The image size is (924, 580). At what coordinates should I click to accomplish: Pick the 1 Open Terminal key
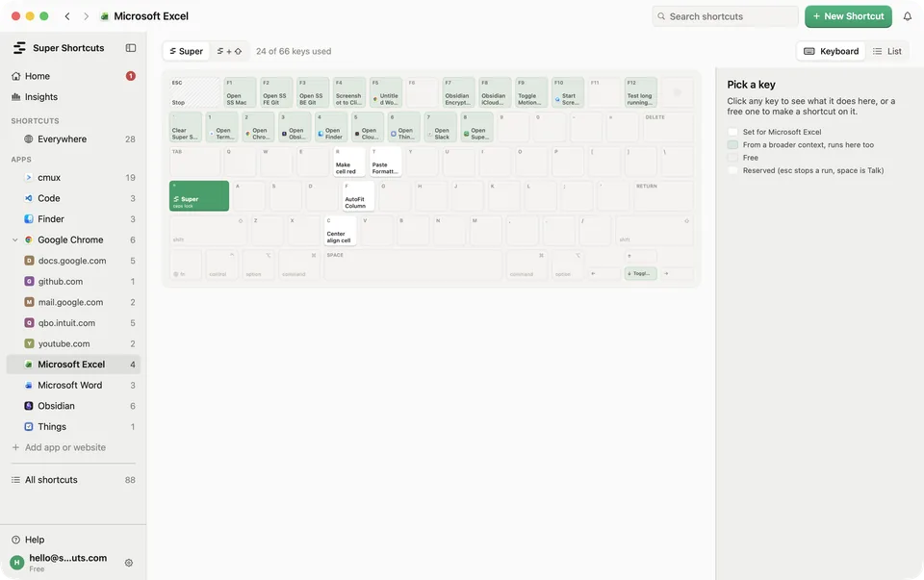[x=221, y=127]
